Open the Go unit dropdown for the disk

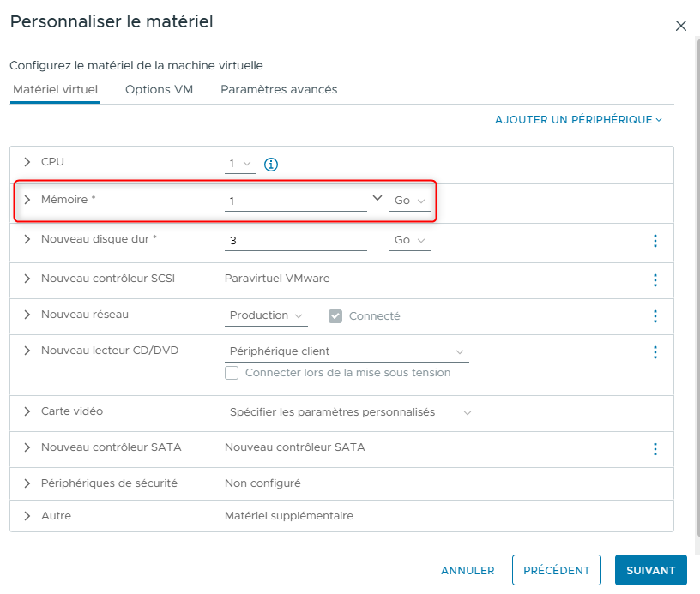409,241
